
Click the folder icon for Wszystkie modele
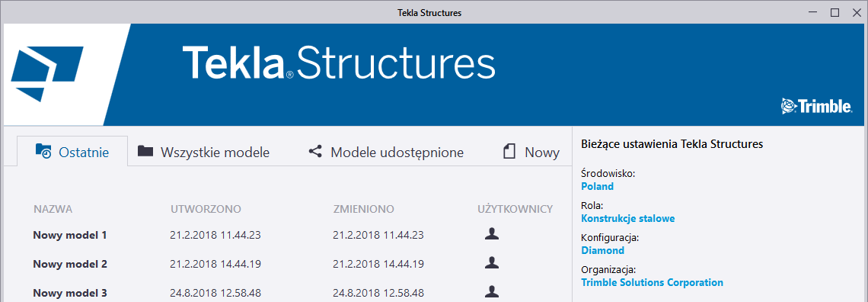click(145, 151)
